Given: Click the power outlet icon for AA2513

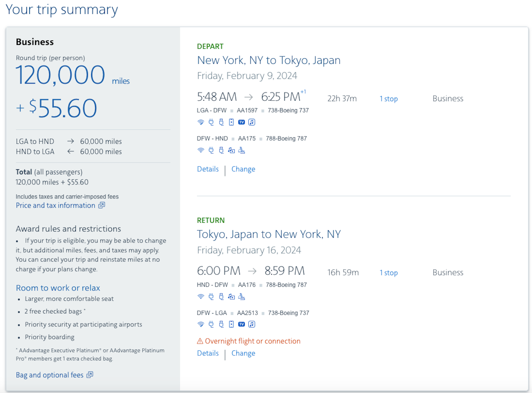Looking at the screenshot, I should [x=211, y=324].
